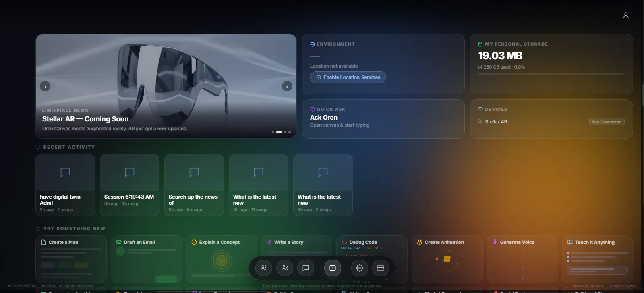The width and height of the screenshot is (644, 293).
Task: Click the envelope icon on Draft an Email
Action: tap(119, 242)
